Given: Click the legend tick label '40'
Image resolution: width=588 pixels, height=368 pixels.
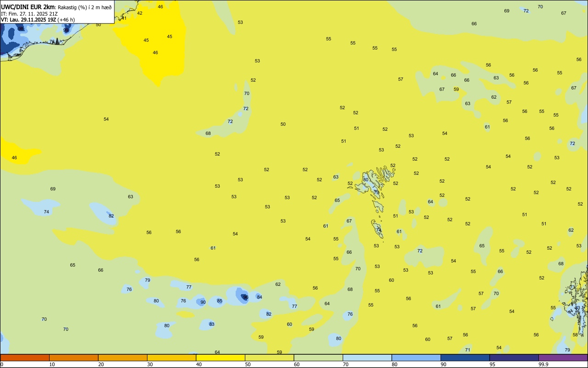Looking at the screenshot, I should click(x=198, y=364).
